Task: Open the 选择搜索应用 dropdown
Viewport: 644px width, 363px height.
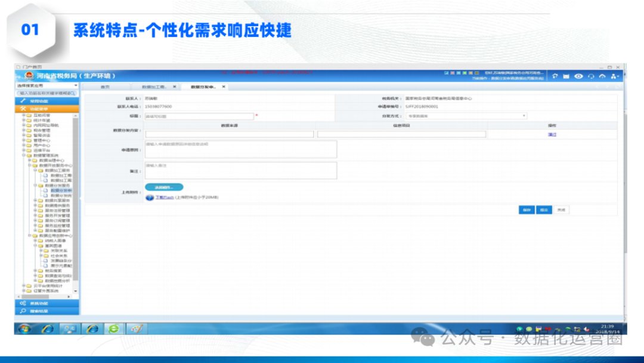Action: [x=47, y=85]
